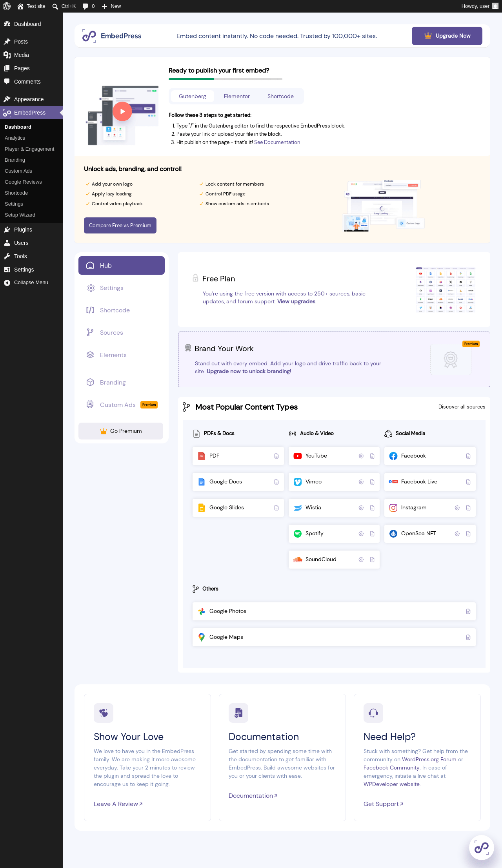This screenshot has height=868, width=502.
Task: Open Google Reviews in the submenu
Action: click(23, 182)
